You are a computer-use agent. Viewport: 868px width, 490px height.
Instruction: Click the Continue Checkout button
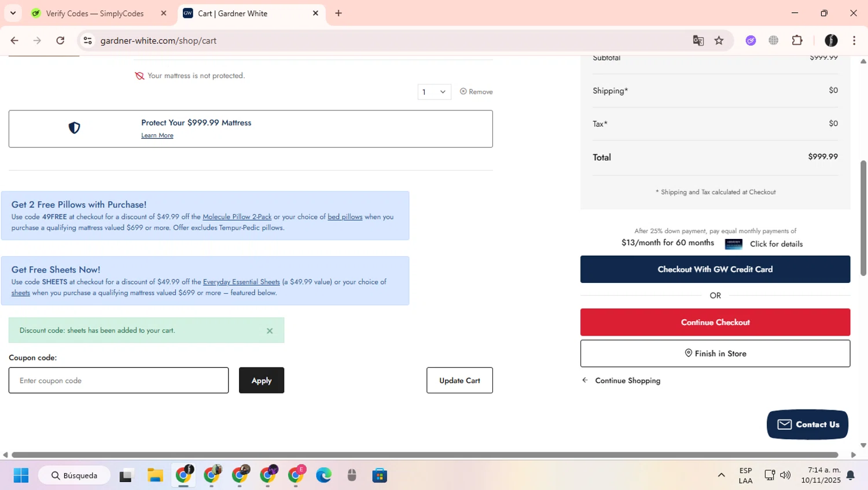point(715,322)
